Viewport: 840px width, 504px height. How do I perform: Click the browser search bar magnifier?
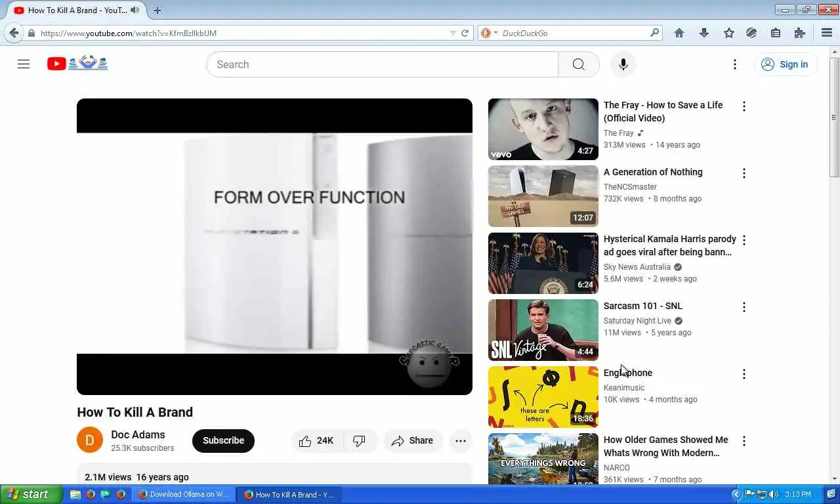click(x=654, y=33)
